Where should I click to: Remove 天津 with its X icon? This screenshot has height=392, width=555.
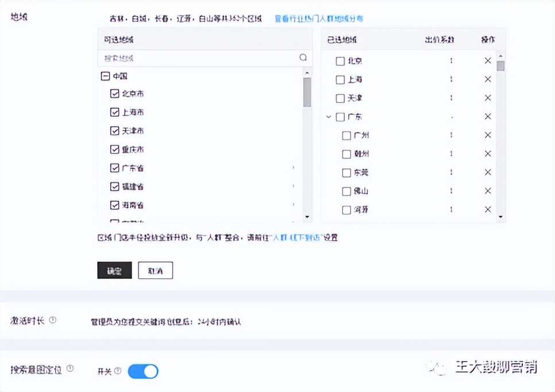pyautogui.click(x=488, y=98)
